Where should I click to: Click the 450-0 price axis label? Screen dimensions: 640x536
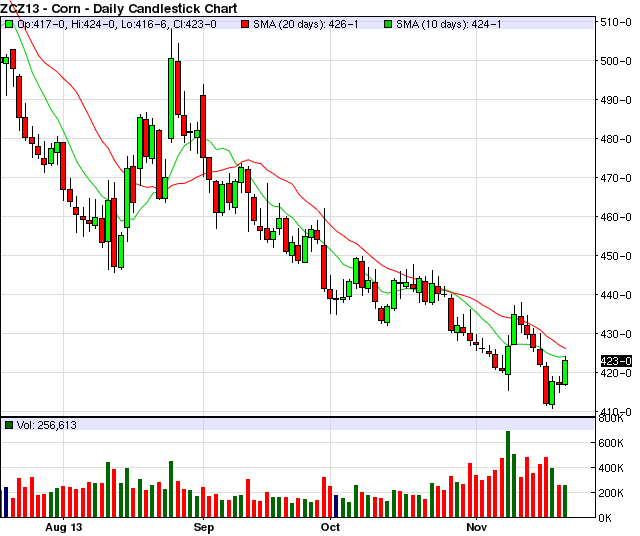pos(616,256)
